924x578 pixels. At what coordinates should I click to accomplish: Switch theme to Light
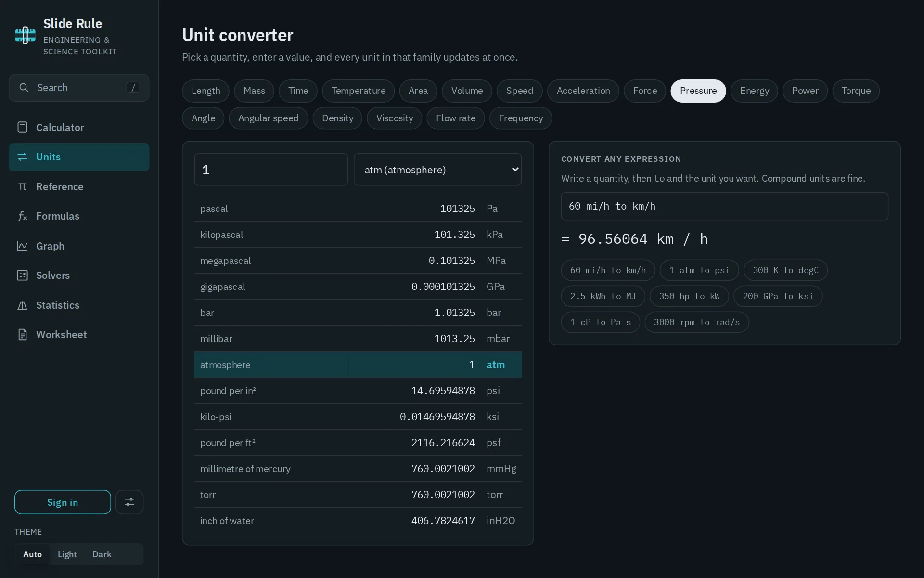pos(67,554)
